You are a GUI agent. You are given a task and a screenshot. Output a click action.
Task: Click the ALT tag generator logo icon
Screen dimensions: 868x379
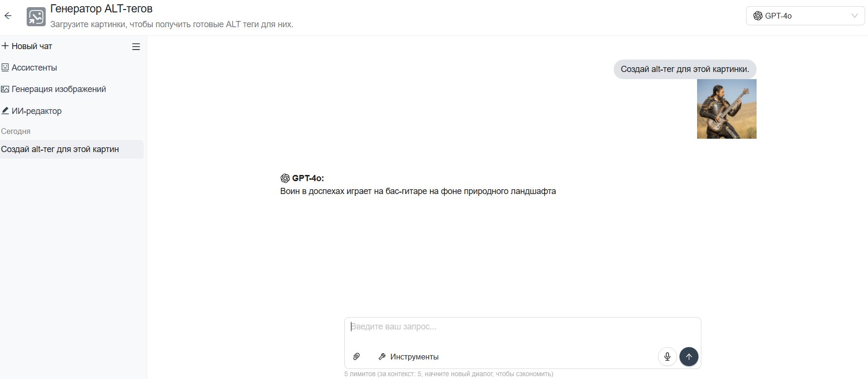coord(36,17)
